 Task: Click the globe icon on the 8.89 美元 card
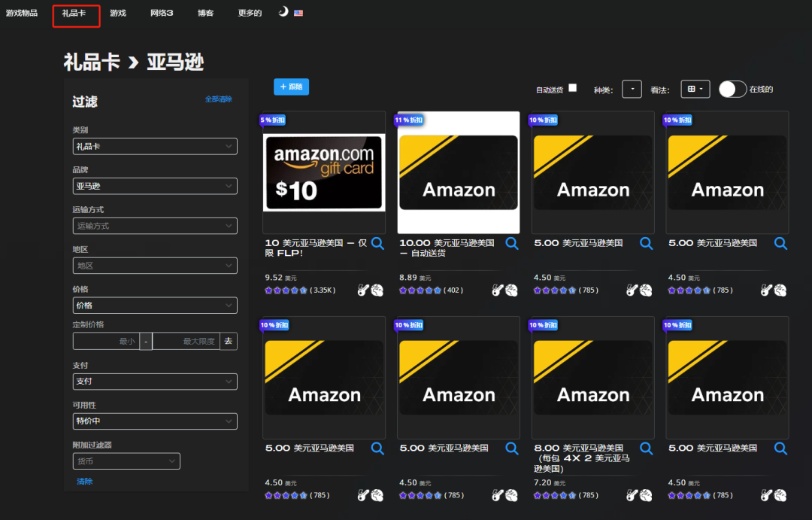coord(512,290)
